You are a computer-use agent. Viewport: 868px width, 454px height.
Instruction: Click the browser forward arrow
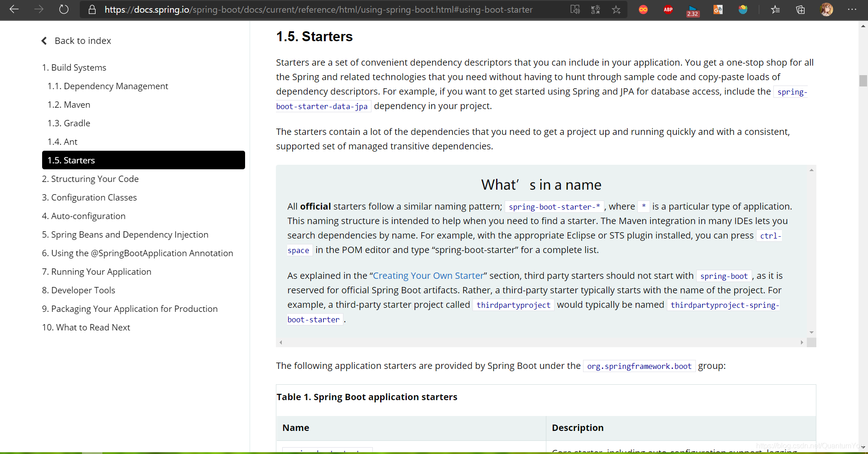pyautogui.click(x=39, y=9)
